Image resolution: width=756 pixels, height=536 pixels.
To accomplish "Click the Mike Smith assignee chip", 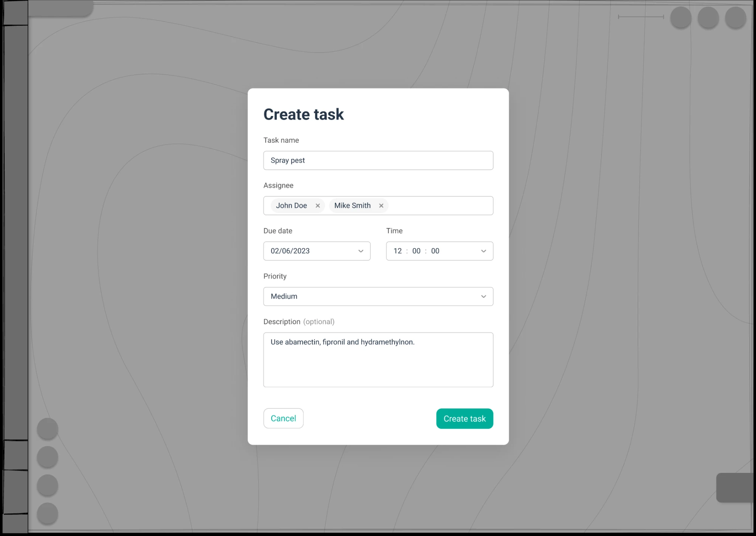I will click(x=359, y=205).
